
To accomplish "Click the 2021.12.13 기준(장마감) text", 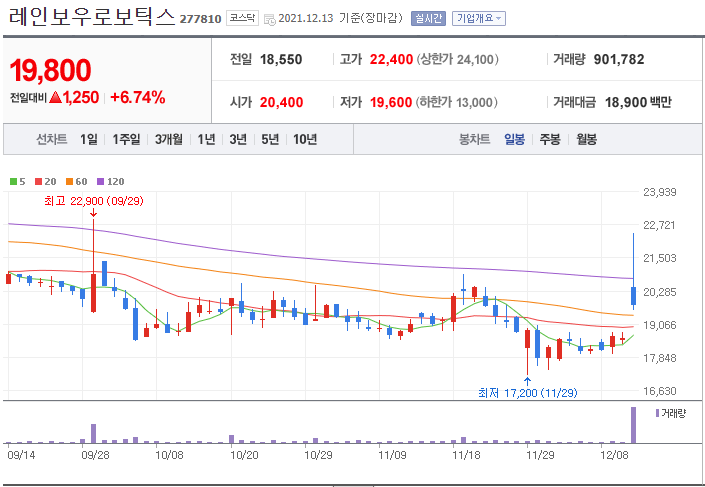I will tap(340, 18).
